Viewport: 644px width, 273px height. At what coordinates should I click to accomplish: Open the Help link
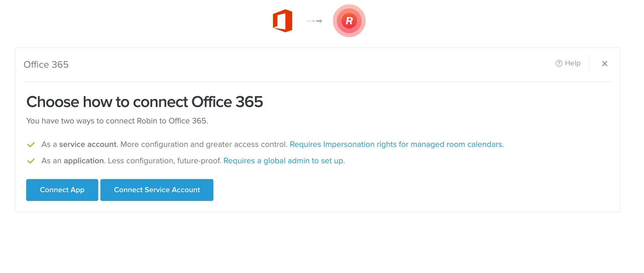pyautogui.click(x=568, y=63)
